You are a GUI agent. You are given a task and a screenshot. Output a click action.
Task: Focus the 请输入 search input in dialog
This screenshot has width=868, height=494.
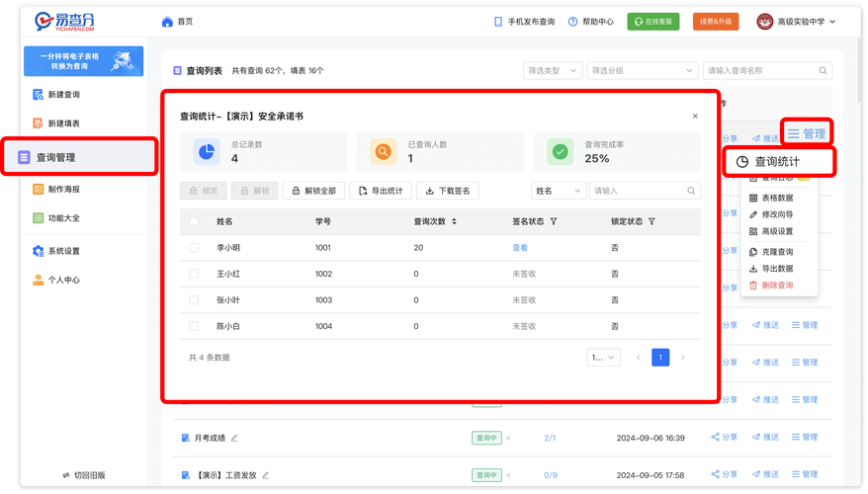pyautogui.click(x=645, y=191)
